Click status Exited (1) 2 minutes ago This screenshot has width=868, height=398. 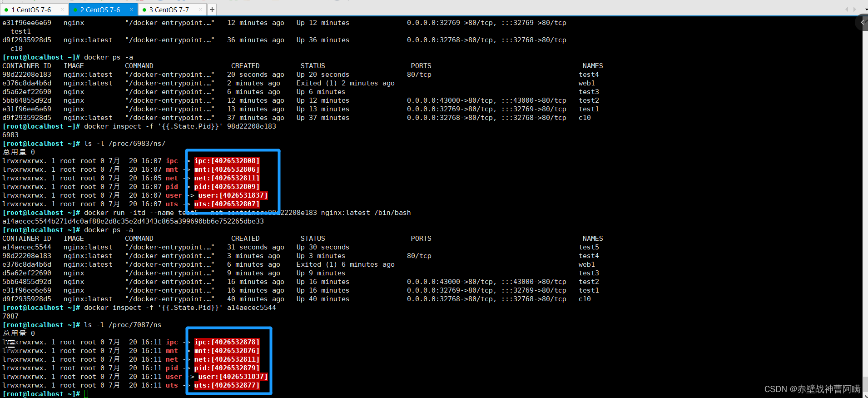click(x=345, y=83)
